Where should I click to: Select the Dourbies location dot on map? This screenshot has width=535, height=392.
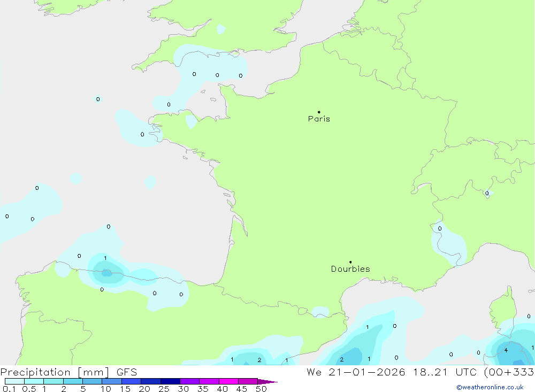tap(350, 262)
